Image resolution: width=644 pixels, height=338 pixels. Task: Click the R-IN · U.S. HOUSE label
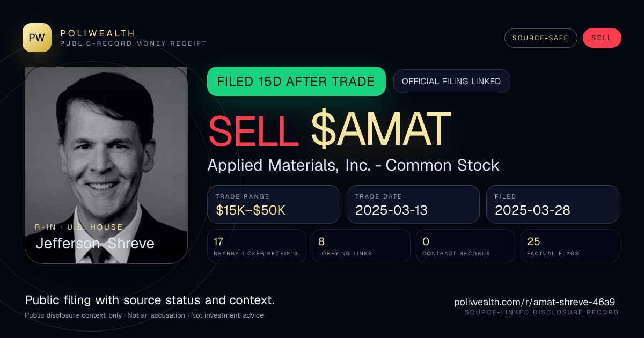79,227
